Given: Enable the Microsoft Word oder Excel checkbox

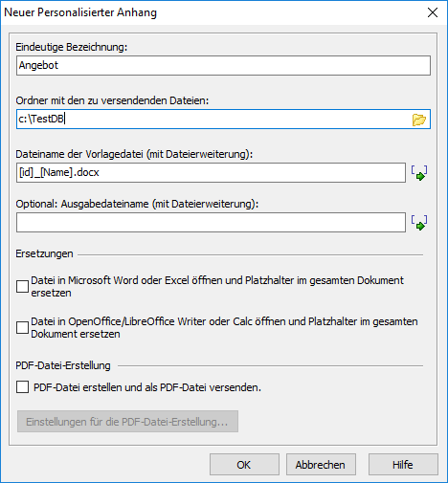Looking at the screenshot, I should 22,286.
